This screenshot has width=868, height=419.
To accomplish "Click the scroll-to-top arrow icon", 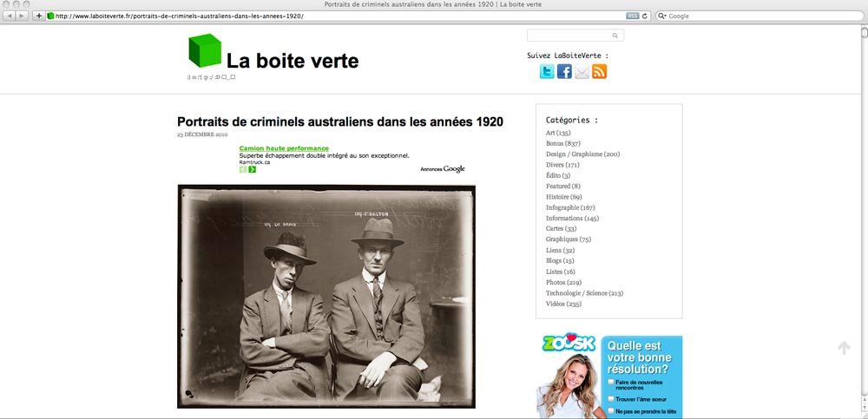I will click(x=844, y=348).
